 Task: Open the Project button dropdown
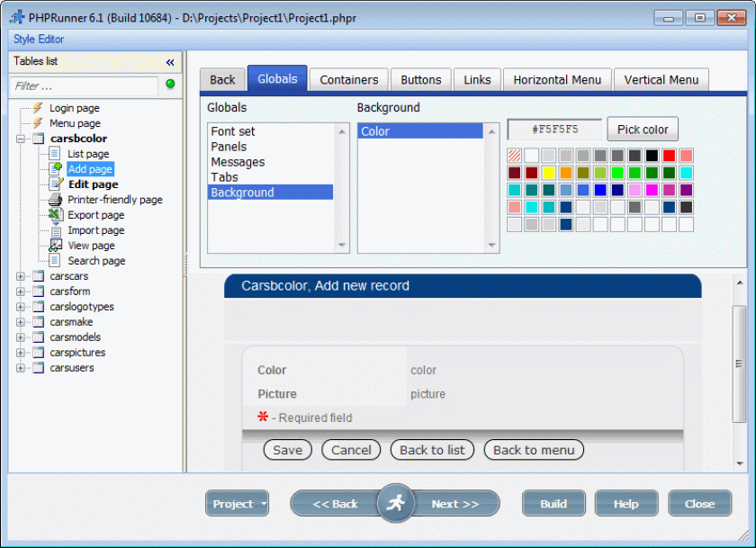pyautogui.click(x=263, y=504)
